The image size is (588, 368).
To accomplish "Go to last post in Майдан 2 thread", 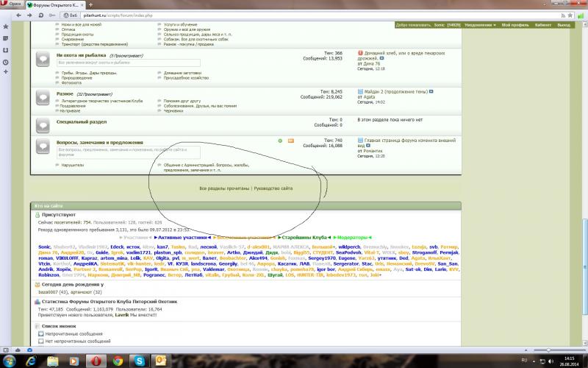I will coord(431,91).
